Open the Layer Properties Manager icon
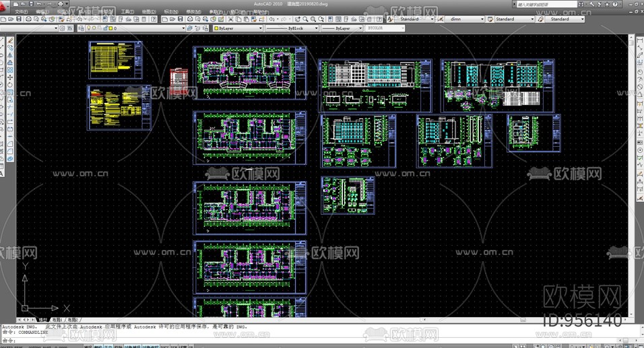Viewport: 644px width, 348px height. click(81, 28)
